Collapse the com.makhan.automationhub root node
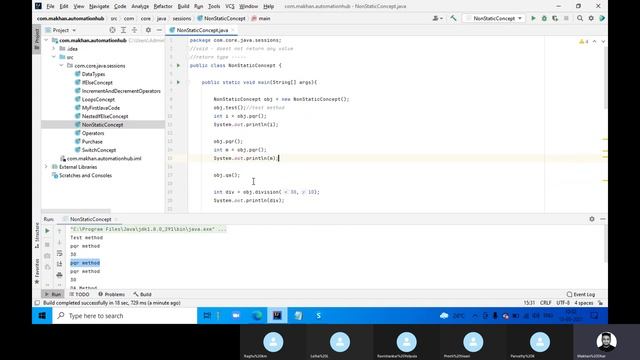 tap(46, 40)
